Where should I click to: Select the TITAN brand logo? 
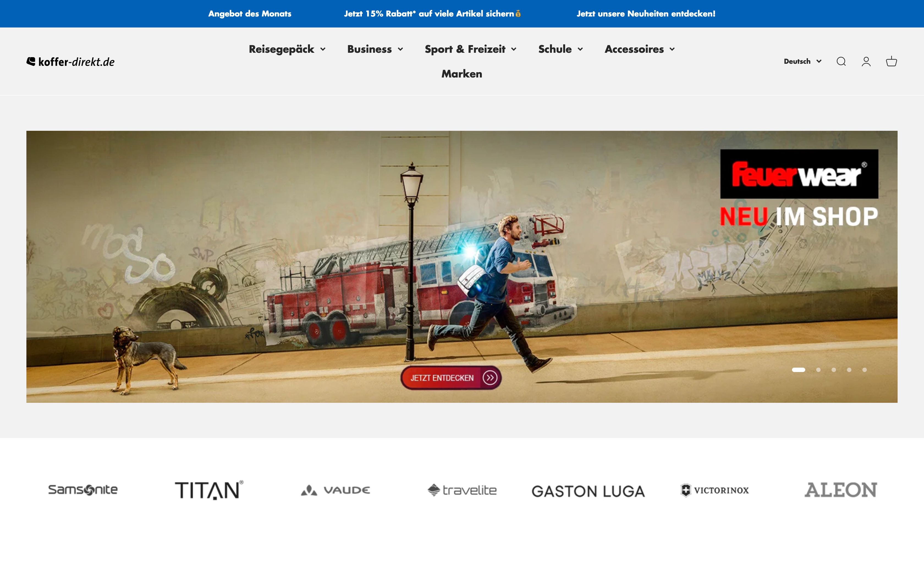coord(209,490)
